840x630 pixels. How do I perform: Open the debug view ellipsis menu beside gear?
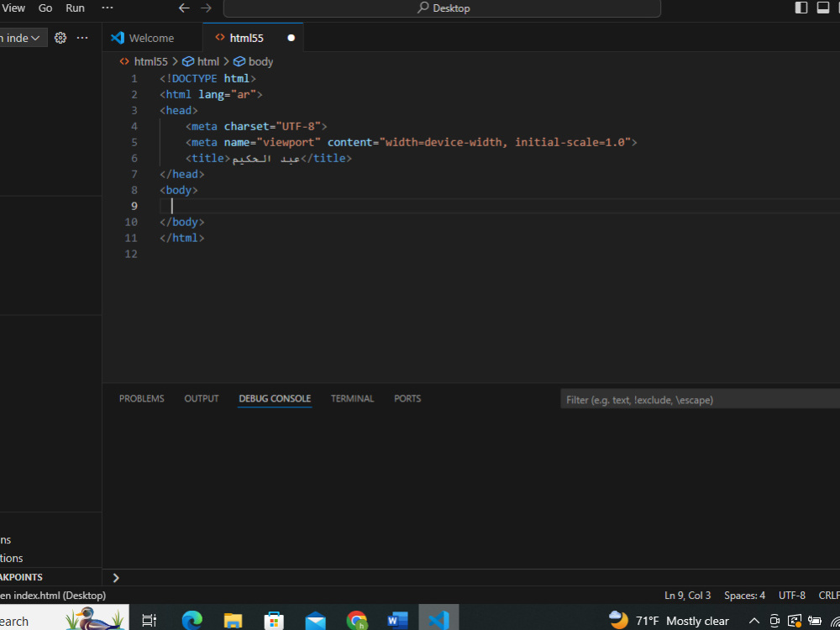82,38
